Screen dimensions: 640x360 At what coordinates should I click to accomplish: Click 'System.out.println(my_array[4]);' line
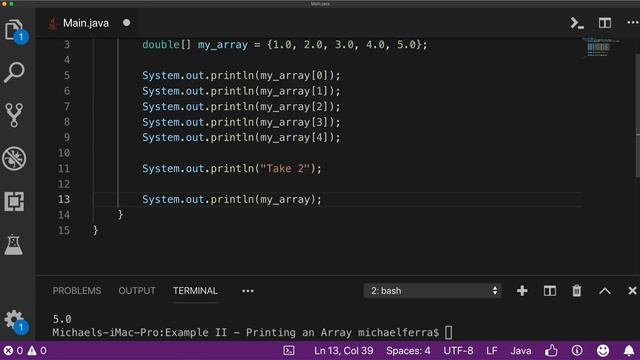point(241,138)
